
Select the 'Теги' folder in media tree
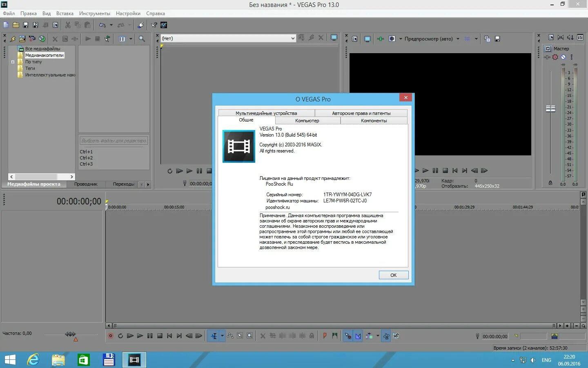click(30, 68)
